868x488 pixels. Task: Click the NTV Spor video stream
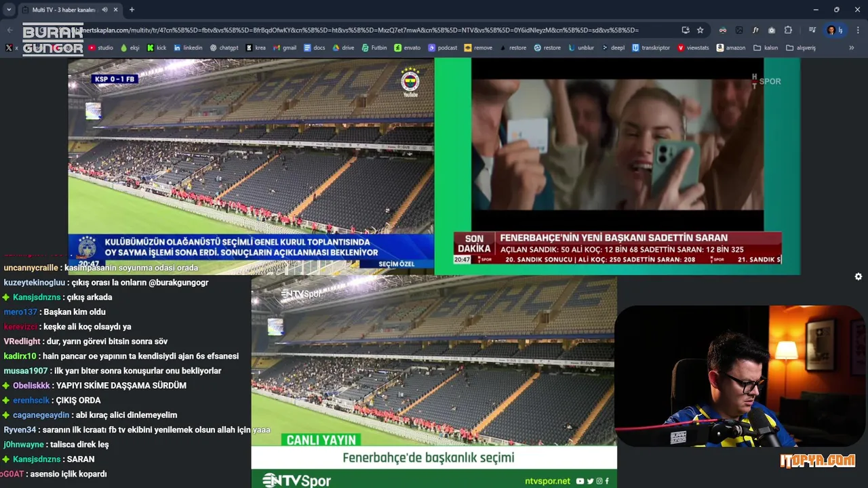click(434, 382)
